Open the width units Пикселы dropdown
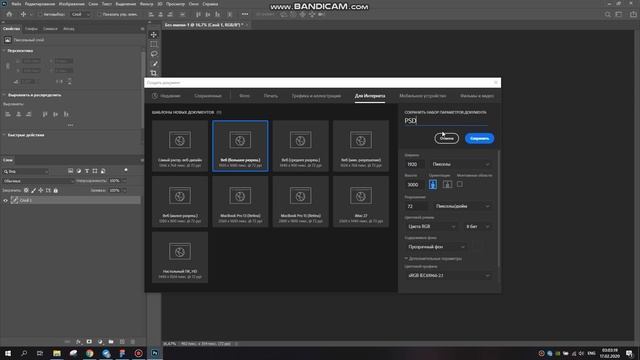 [x=460, y=164]
